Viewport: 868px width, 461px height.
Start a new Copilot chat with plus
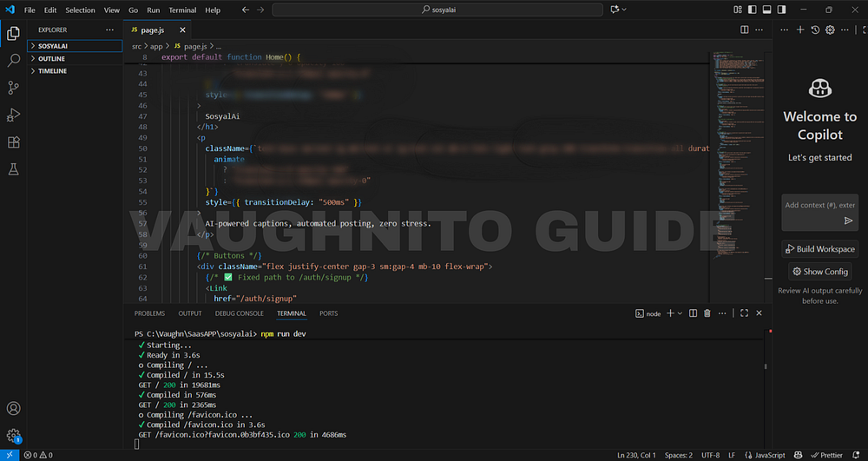click(800, 30)
